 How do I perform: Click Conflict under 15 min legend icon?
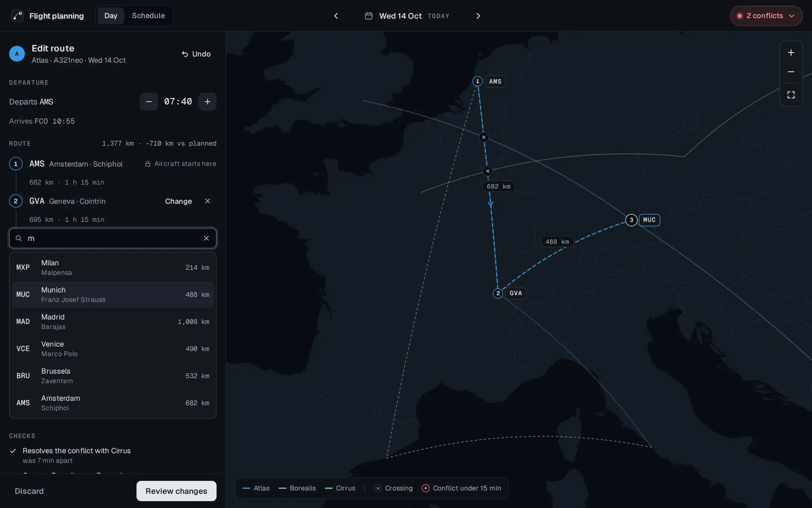(426, 488)
